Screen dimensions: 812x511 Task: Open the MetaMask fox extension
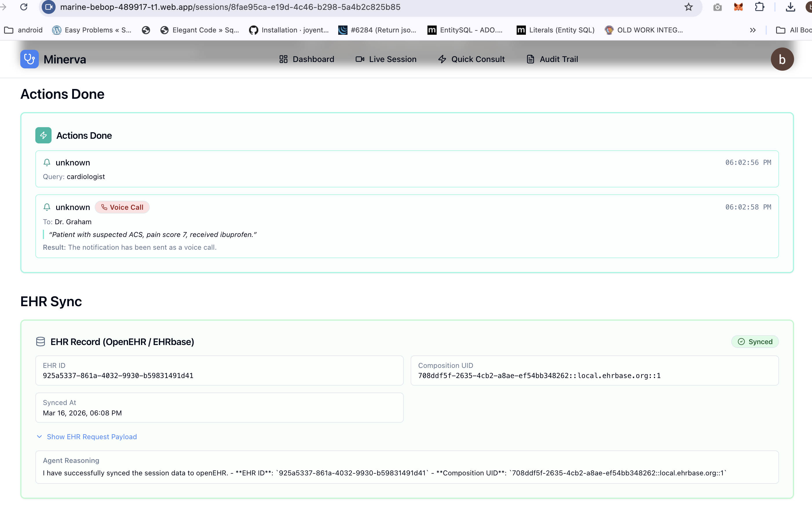coord(738,7)
